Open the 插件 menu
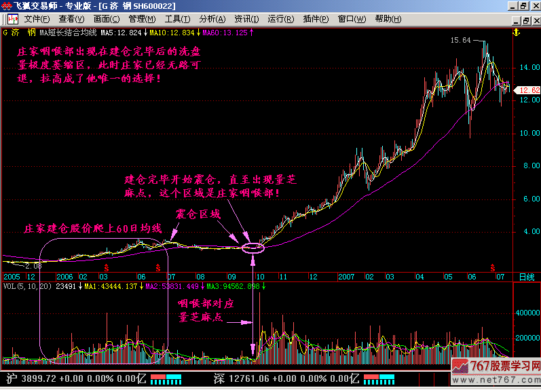 [316, 18]
